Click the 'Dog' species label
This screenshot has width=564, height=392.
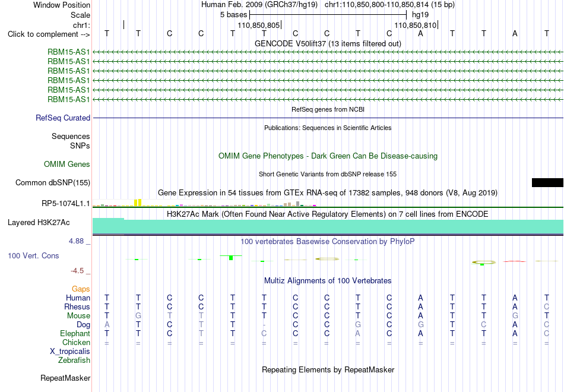pos(84,325)
